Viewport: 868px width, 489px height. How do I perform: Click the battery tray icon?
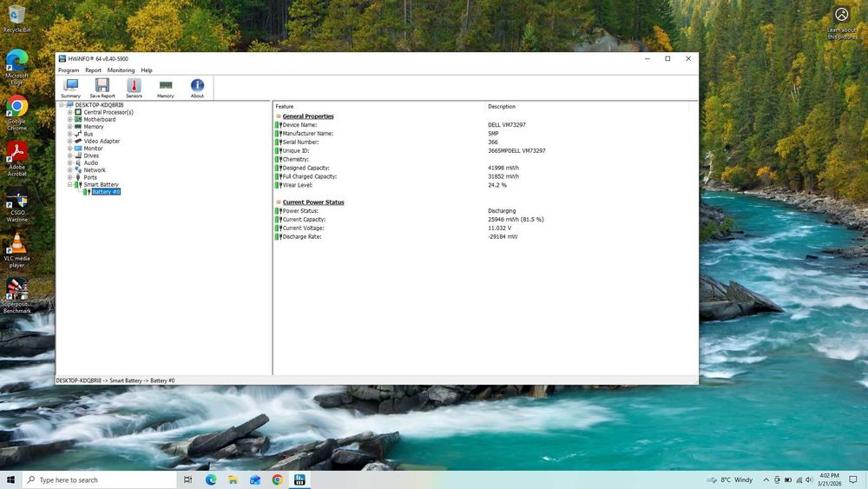tap(788, 479)
